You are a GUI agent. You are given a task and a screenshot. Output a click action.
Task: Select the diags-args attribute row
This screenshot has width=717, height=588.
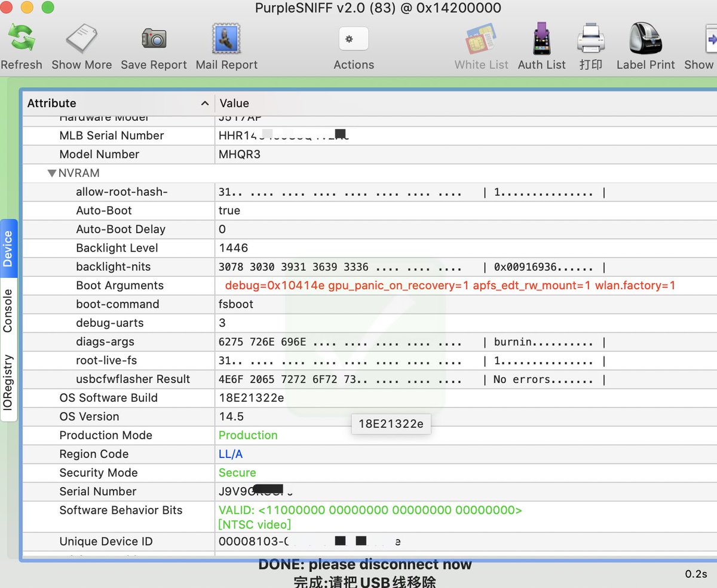click(x=370, y=342)
